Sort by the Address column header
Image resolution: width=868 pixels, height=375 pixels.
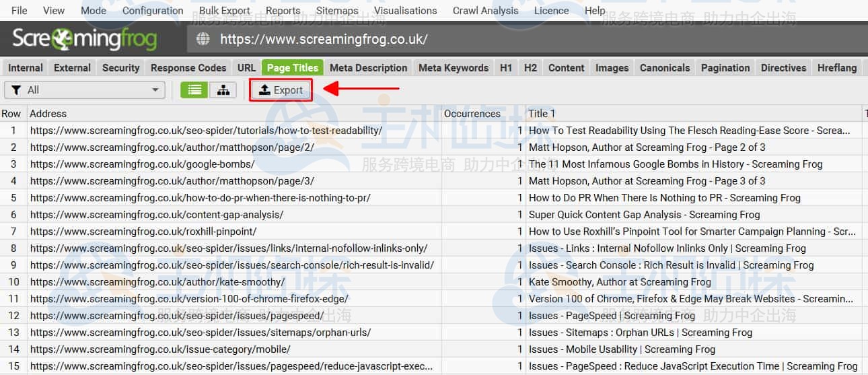[x=48, y=114]
